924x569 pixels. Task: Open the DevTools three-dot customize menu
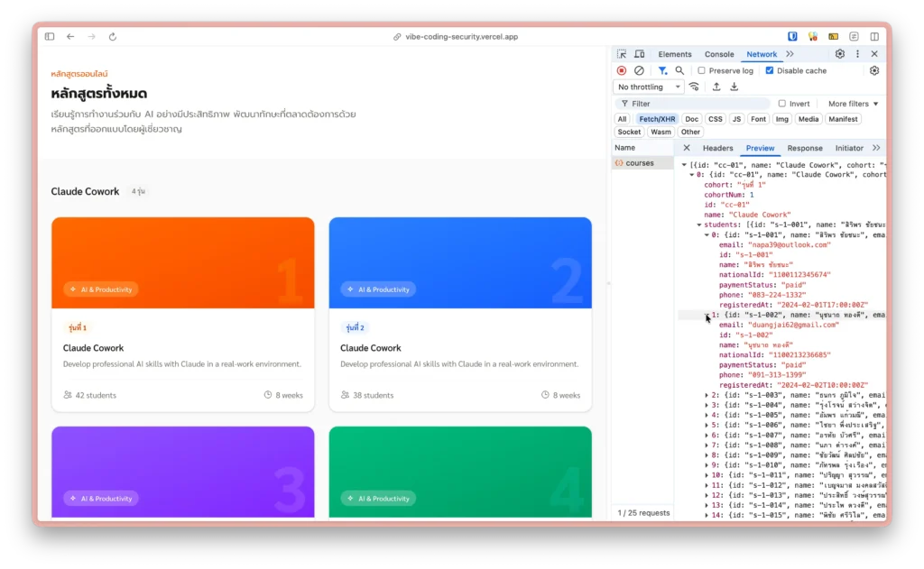857,54
